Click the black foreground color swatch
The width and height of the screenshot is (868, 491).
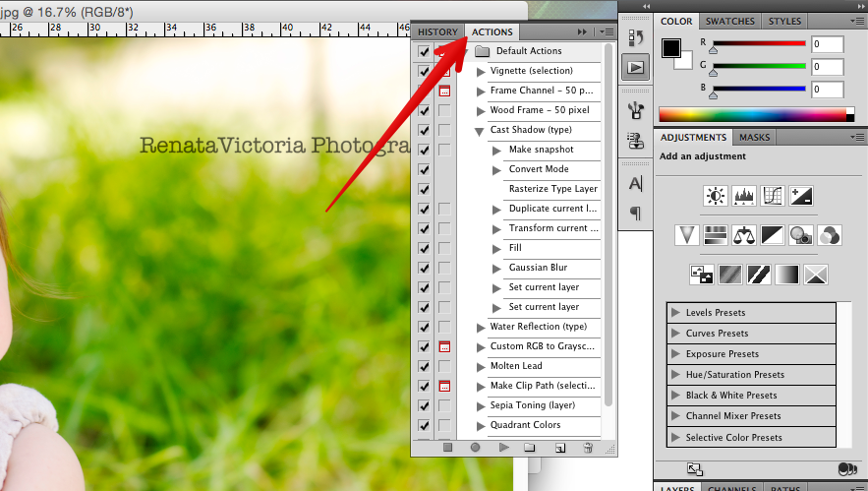click(671, 48)
